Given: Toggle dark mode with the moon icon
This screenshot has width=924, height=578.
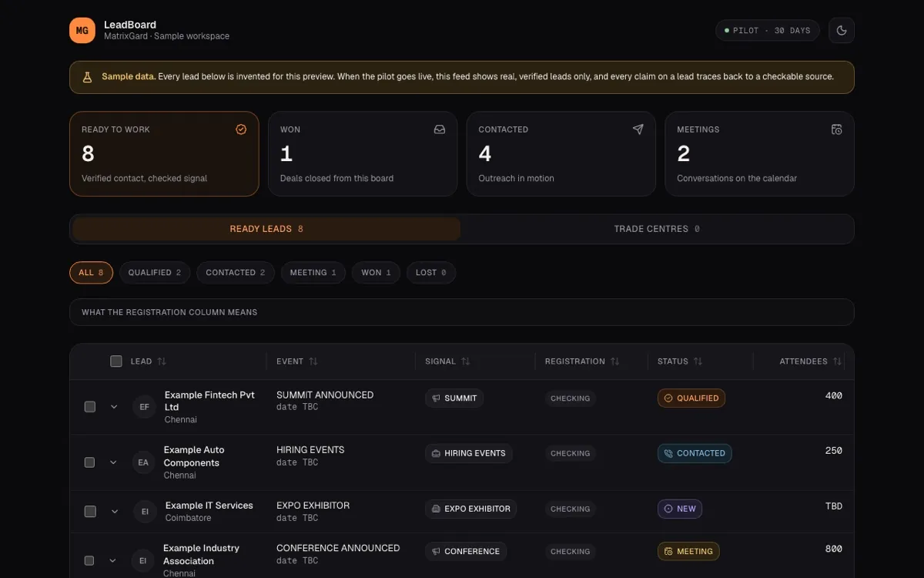Looking at the screenshot, I should 842,31.
